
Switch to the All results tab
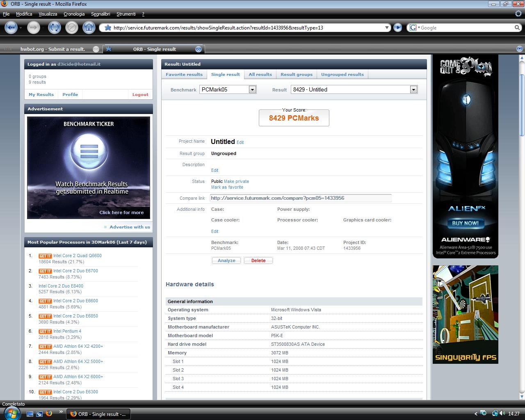click(260, 74)
